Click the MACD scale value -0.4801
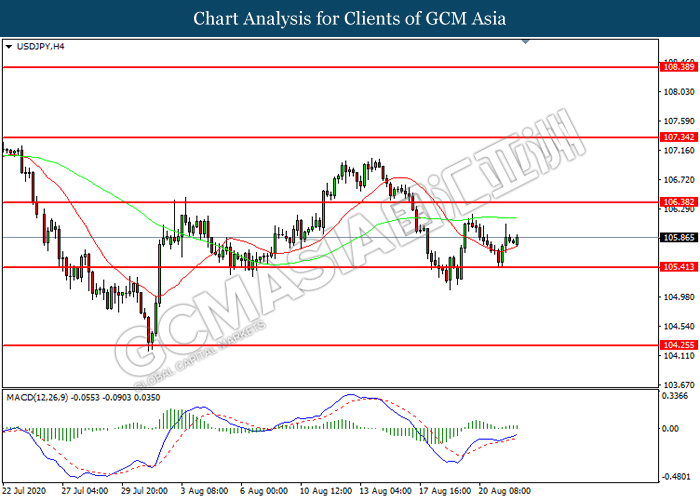This screenshot has height=500, width=700. (675, 476)
